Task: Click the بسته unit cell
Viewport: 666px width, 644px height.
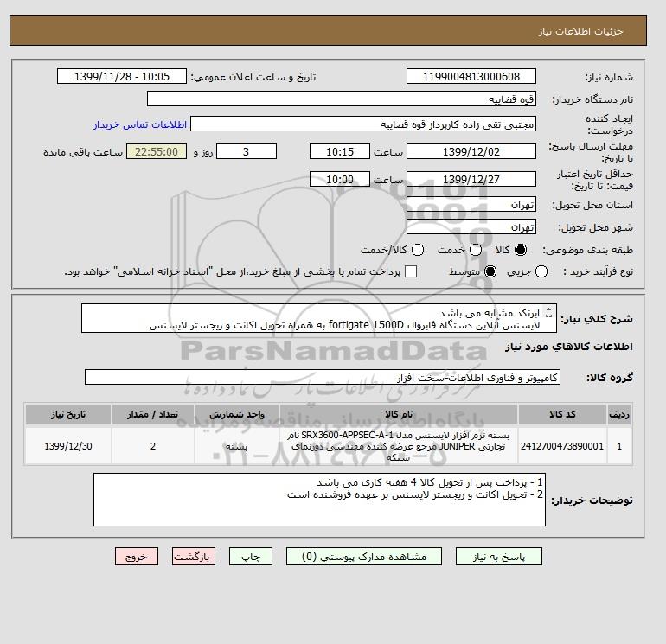Action: tap(237, 446)
